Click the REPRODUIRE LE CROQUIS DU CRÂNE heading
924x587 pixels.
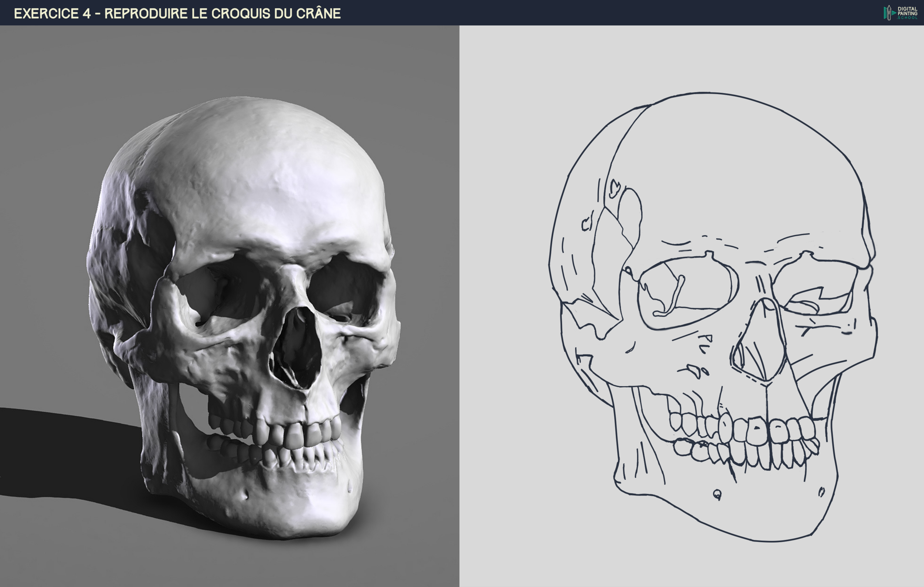[x=222, y=13]
